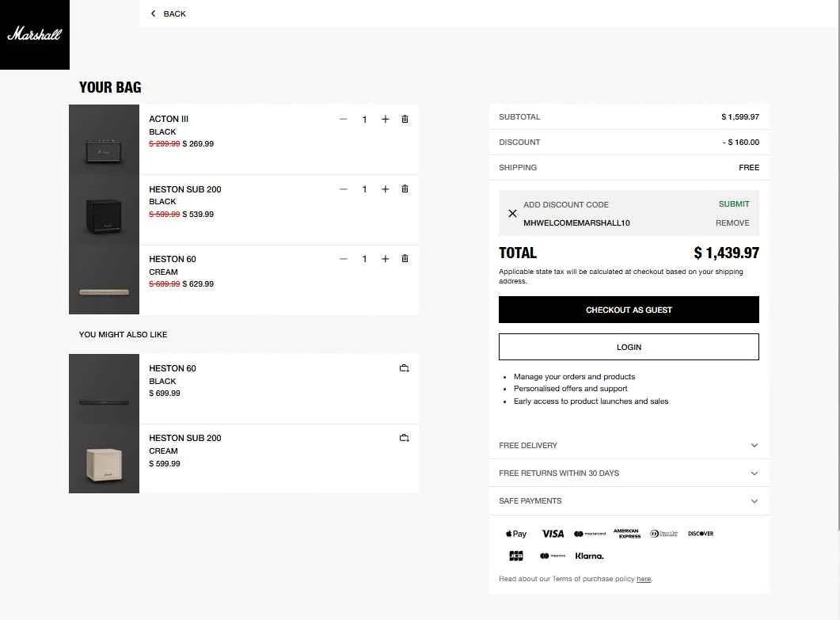The width and height of the screenshot is (840, 620).
Task: Open suggested Heston Sub 200 Cream thumbnail
Action: [x=104, y=458]
